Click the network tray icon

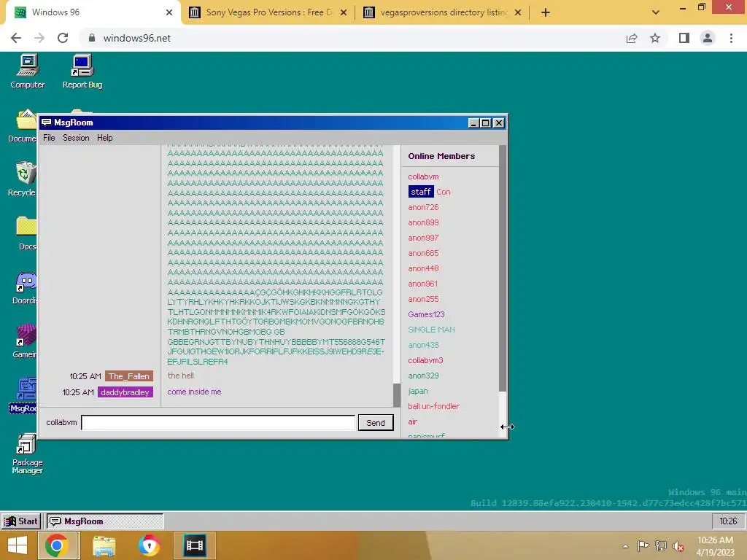(661, 546)
